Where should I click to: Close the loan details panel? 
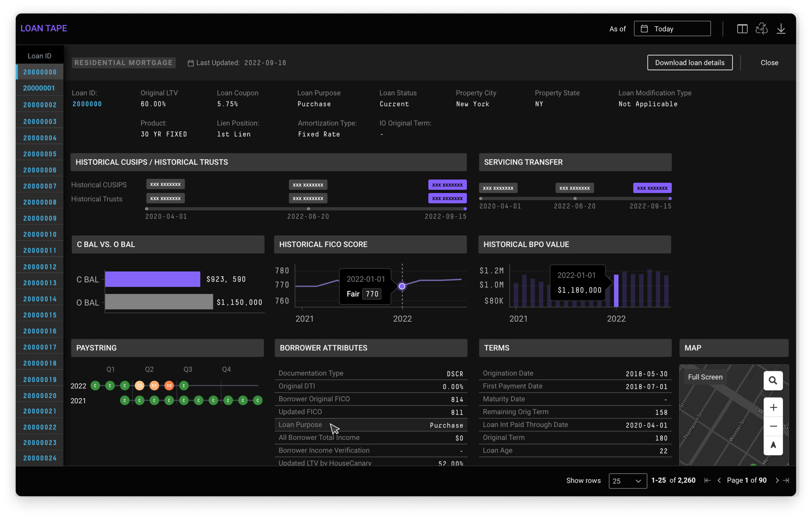[x=769, y=62]
